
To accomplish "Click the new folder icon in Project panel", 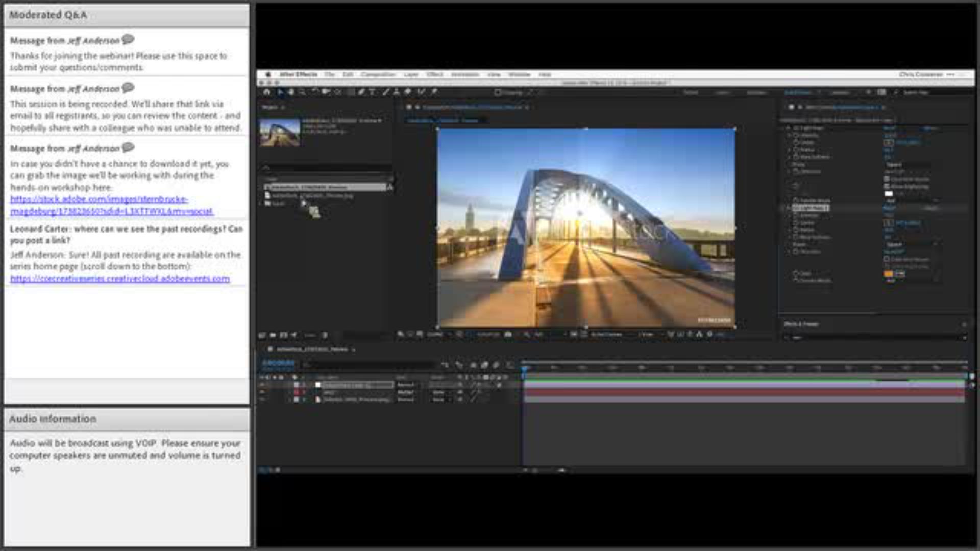I will tap(273, 335).
